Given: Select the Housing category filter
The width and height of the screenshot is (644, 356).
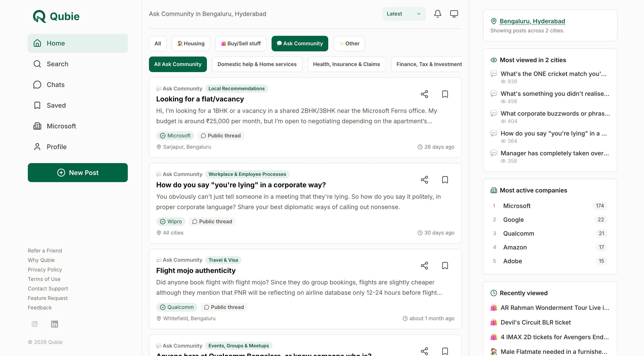Looking at the screenshot, I should 191,44.
